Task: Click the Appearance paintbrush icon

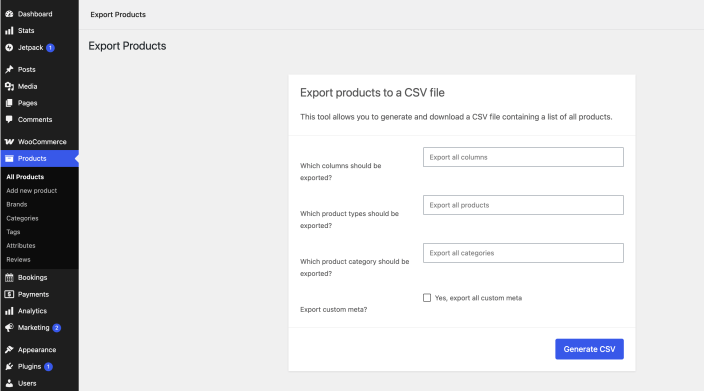Action: tap(9, 350)
